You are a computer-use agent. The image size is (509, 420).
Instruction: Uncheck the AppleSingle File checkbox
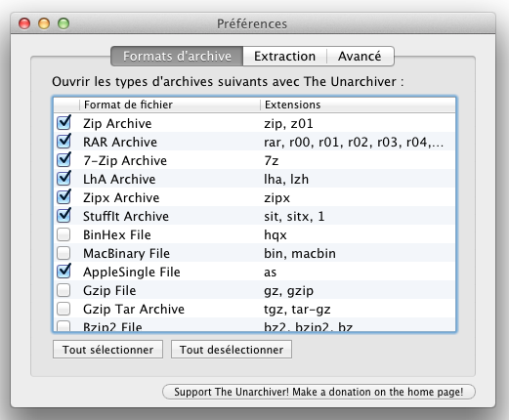[64, 272]
